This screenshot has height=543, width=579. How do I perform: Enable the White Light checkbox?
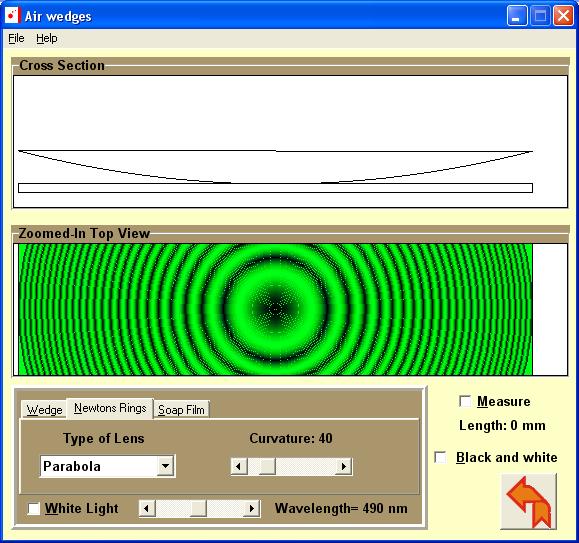click(x=34, y=509)
